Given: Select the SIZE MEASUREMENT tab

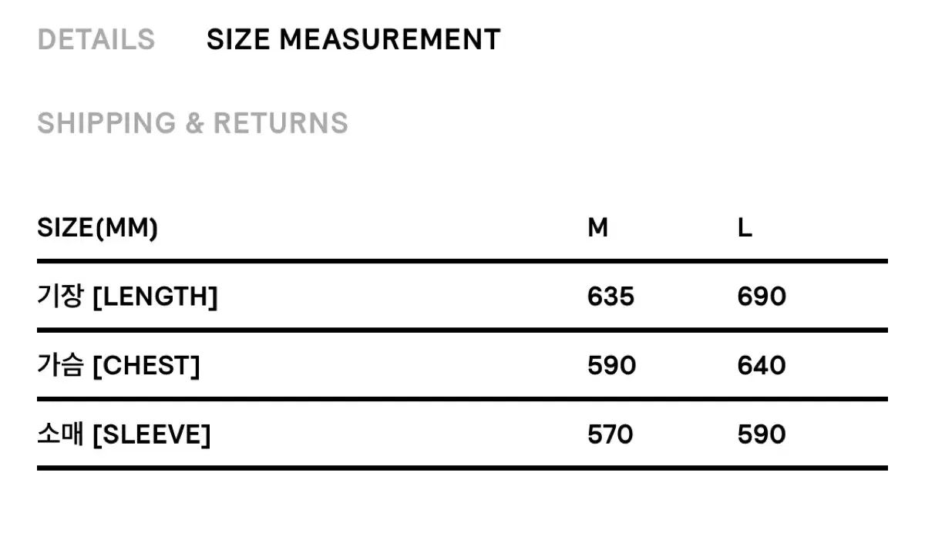Looking at the screenshot, I should pyautogui.click(x=353, y=39).
